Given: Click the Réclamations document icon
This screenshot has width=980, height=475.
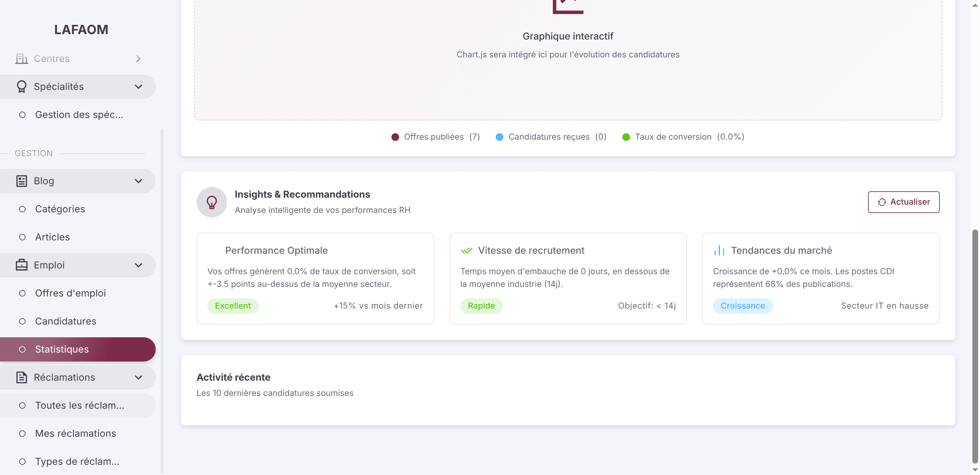Looking at the screenshot, I should [x=22, y=377].
